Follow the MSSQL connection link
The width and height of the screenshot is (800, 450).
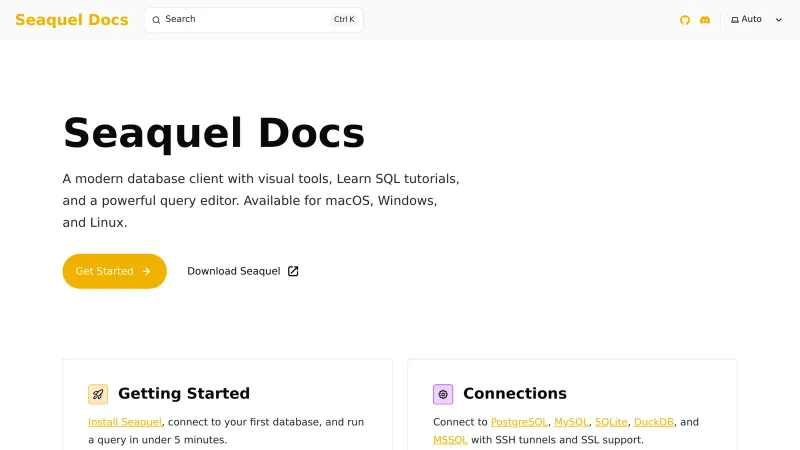tap(450, 440)
